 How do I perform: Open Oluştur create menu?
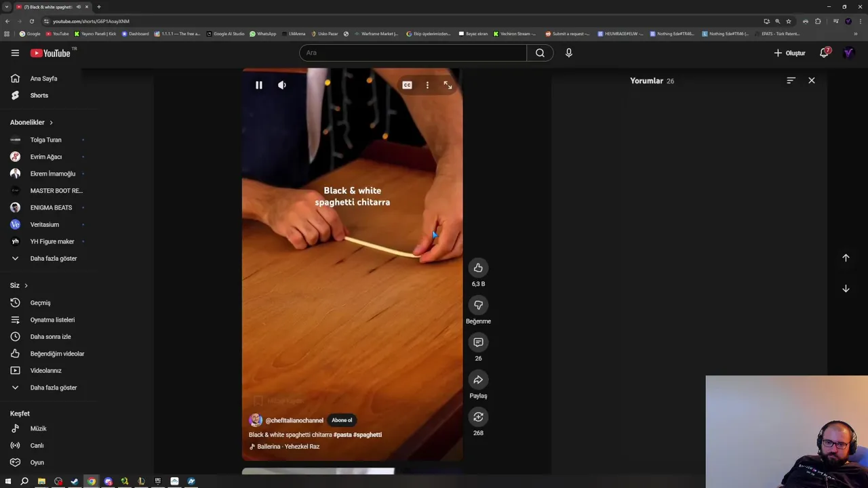pos(790,53)
